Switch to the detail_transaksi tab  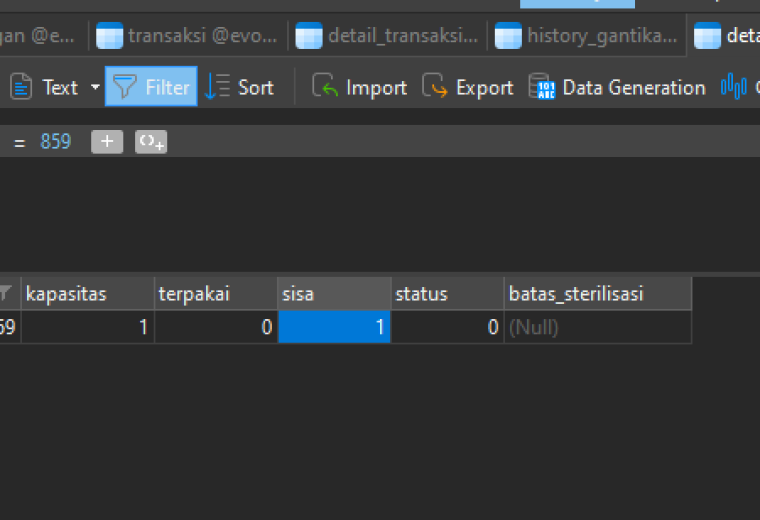(387, 35)
